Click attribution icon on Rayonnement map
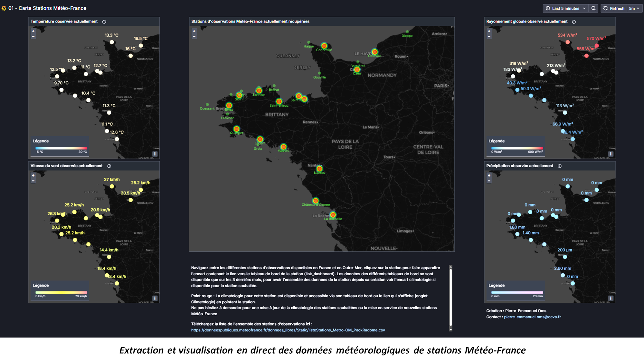This screenshot has height=363, width=644. (611, 154)
